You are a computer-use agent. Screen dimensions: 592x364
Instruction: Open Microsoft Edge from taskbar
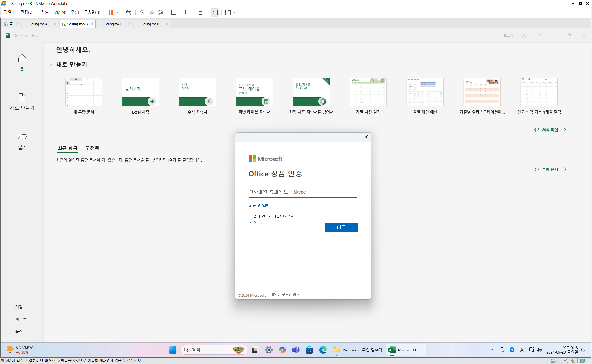(x=323, y=350)
